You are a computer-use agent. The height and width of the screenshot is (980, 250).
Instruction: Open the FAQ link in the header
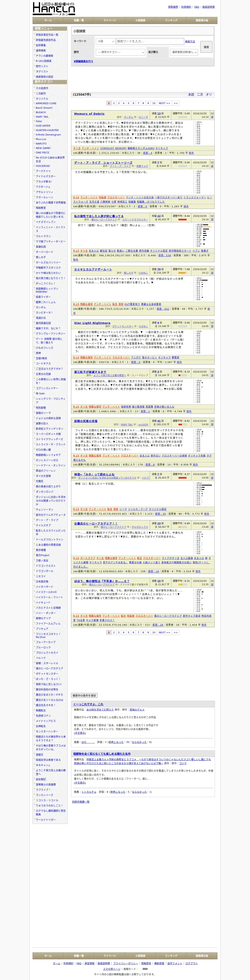(197, 7)
